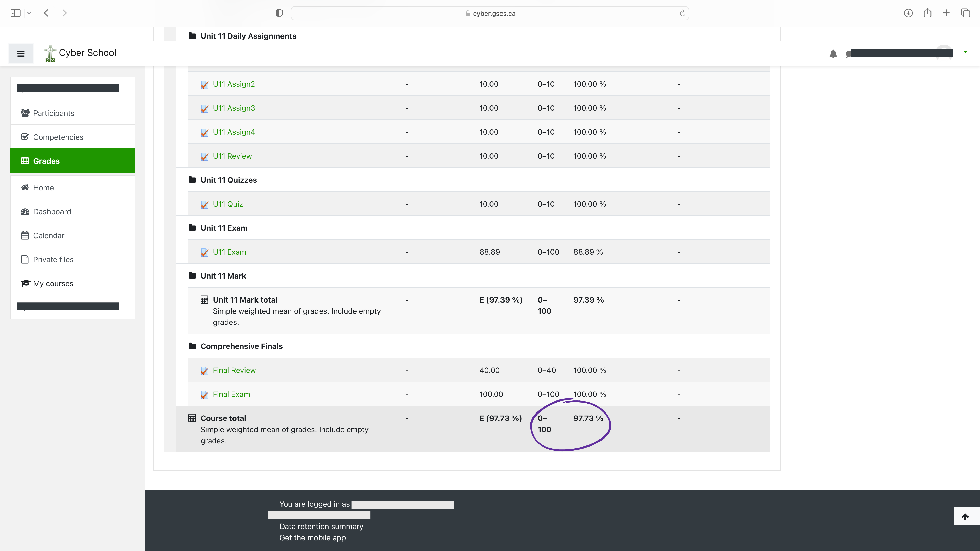Click the scroll-to-top arrow button
Image resolution: width=980 pixels, height=551 pixels.
965,516
